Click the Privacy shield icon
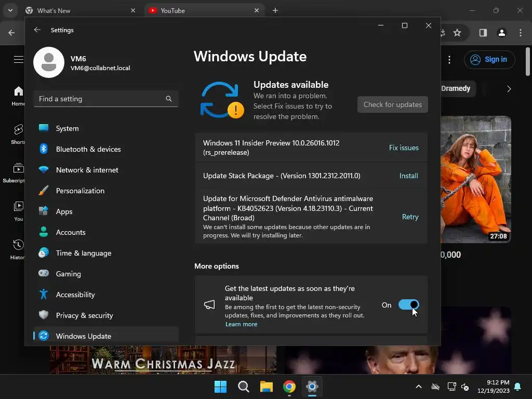The image size is (532, 399). tap(44, 314)
